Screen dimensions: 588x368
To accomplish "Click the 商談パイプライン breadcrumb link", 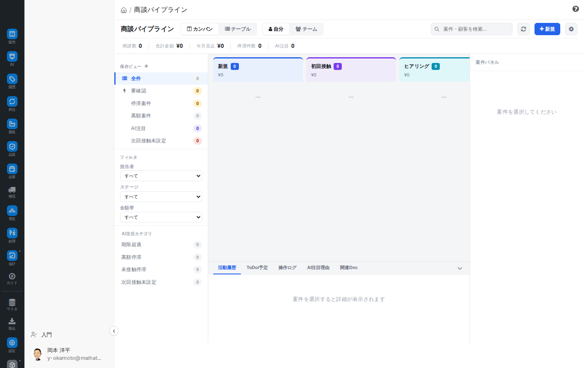I will [x=160, y=10].
